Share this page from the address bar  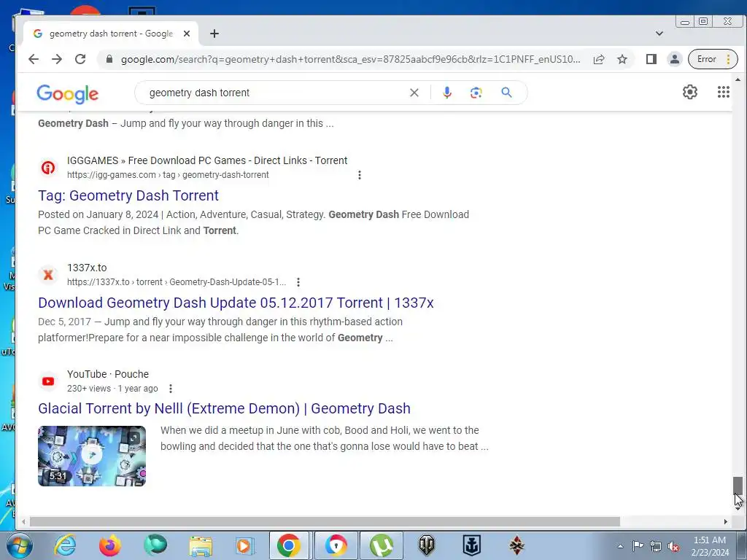click(x=599, y=59)
